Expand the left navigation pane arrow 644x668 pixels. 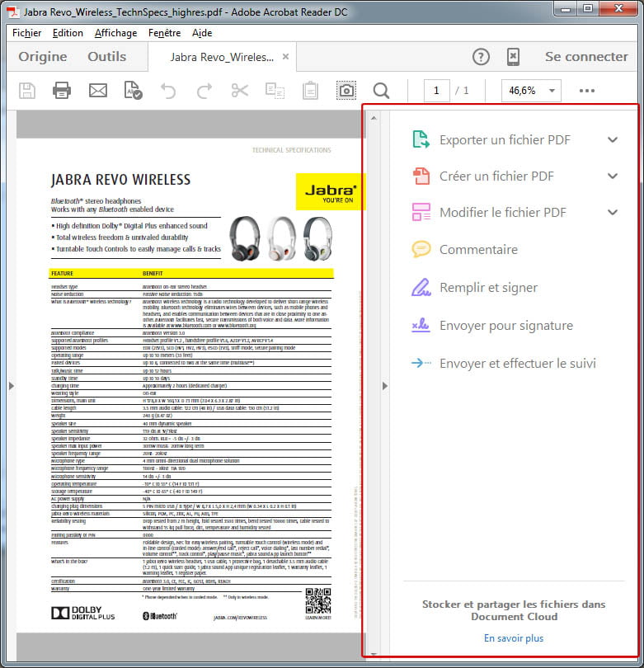(12, 386)
